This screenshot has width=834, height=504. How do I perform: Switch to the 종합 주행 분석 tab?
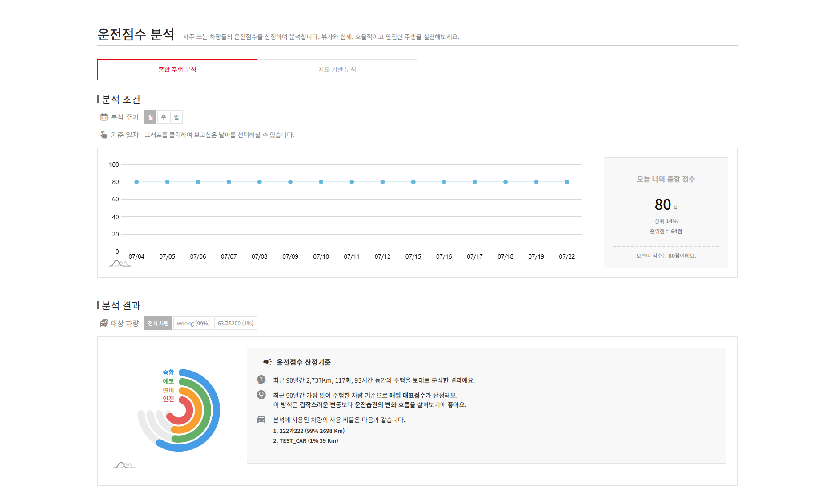177,70
